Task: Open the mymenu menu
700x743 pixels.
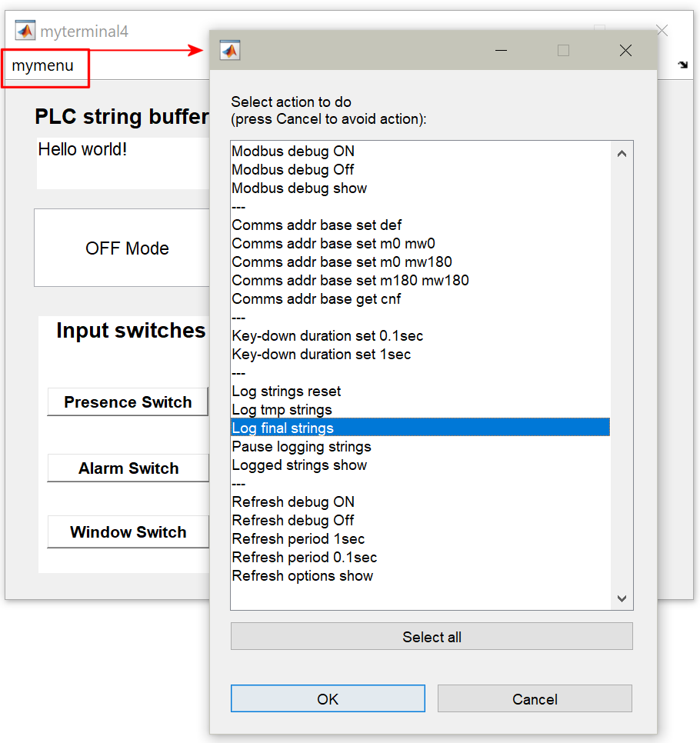Action: [43, 66]
